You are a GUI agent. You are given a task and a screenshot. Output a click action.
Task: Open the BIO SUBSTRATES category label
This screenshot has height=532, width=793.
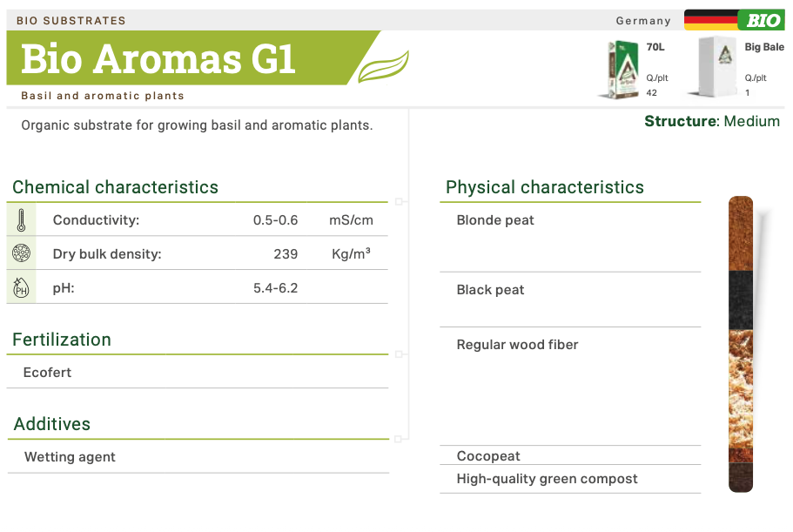[71, 20]
